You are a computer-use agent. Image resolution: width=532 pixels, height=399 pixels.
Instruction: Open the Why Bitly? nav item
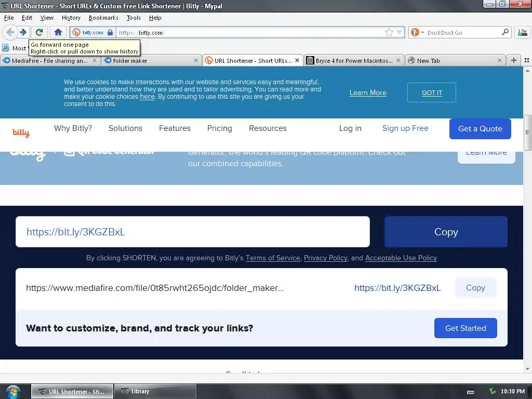coord(73,128)
